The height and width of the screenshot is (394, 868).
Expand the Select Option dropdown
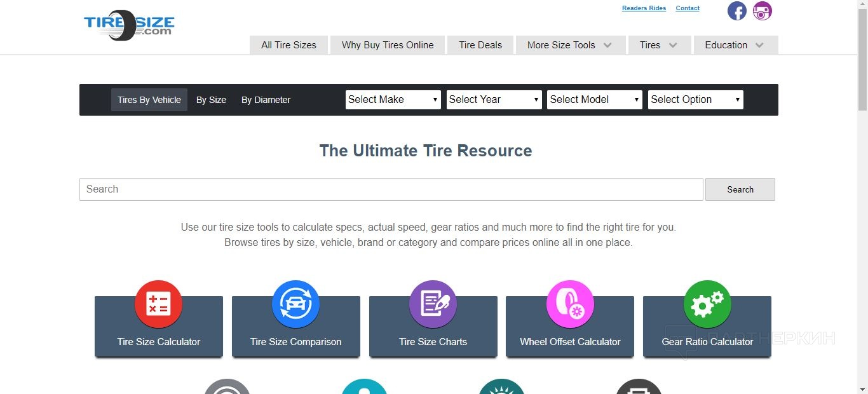[696, 100]
